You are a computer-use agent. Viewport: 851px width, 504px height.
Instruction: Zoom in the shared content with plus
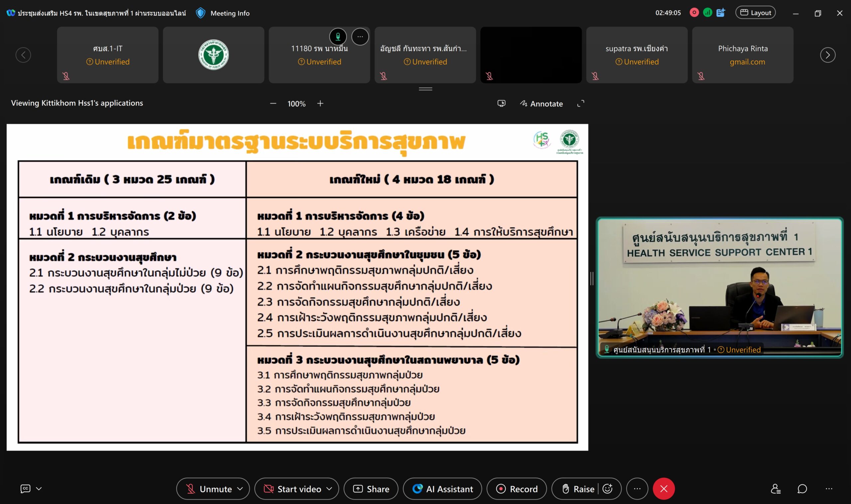(320, 104)
